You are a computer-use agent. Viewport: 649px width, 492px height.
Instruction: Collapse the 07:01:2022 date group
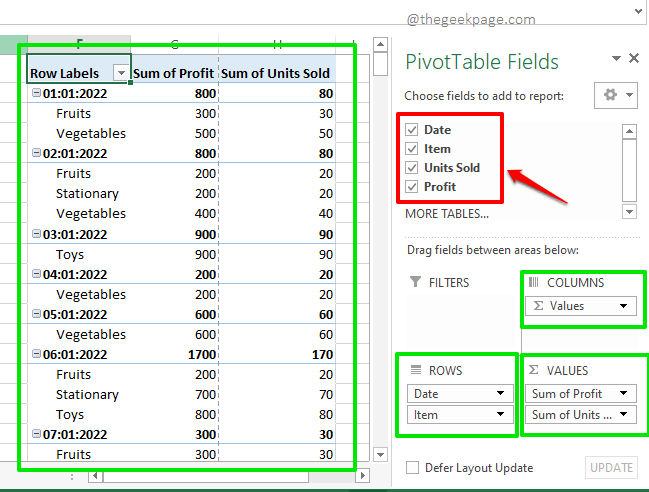tap(36, 434)
